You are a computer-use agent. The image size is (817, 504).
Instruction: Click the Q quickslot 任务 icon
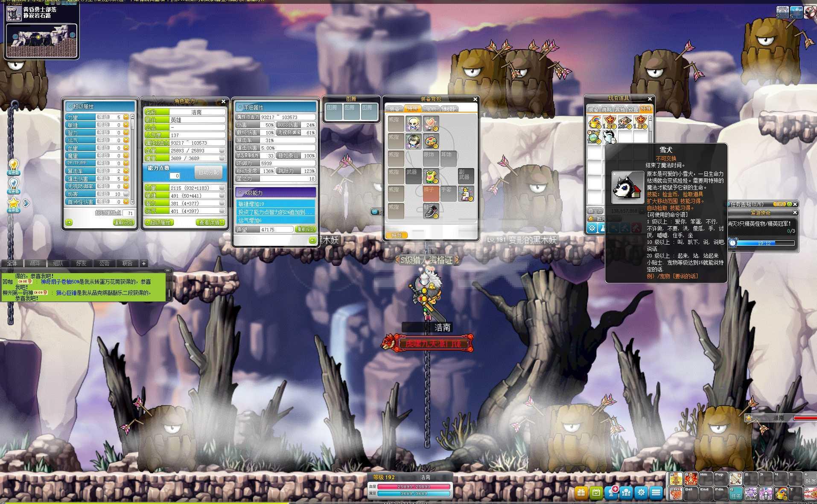[x=735, y=494]
